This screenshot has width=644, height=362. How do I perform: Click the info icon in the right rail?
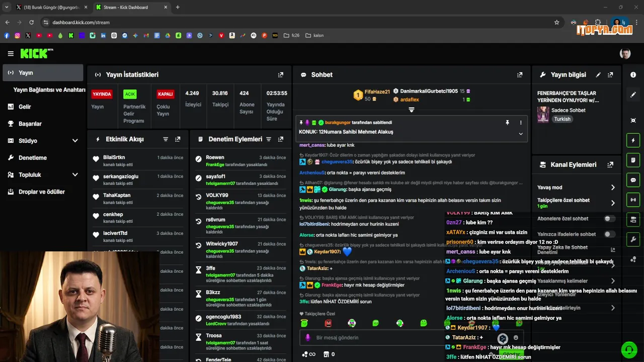click(x=633, y=75)
